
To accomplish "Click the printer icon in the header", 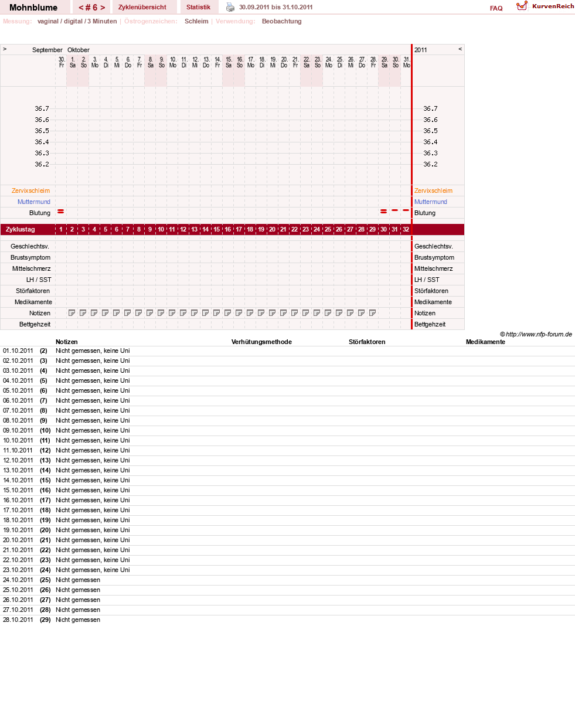I will click(x=230, y=7).
